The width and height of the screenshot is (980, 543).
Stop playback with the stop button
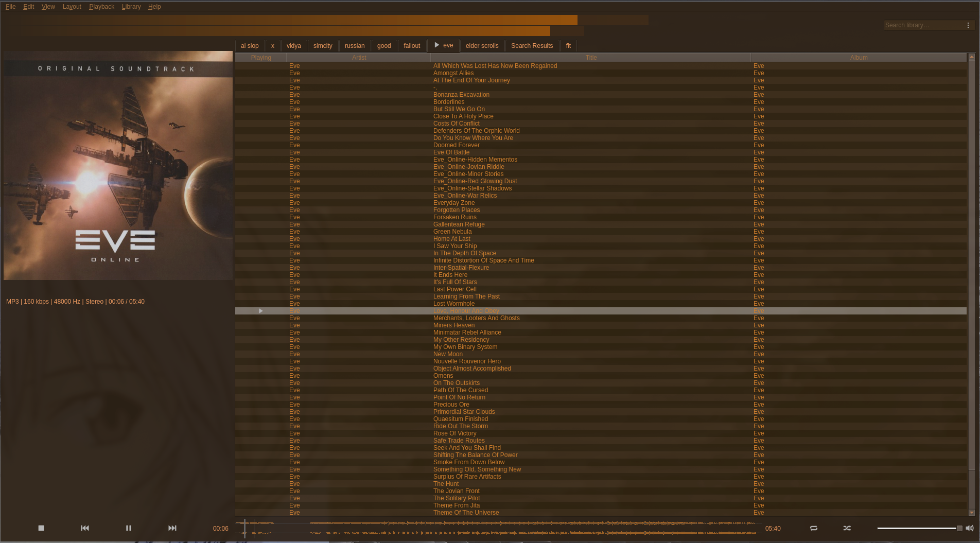pyautogui.click(x=41, y=528)
